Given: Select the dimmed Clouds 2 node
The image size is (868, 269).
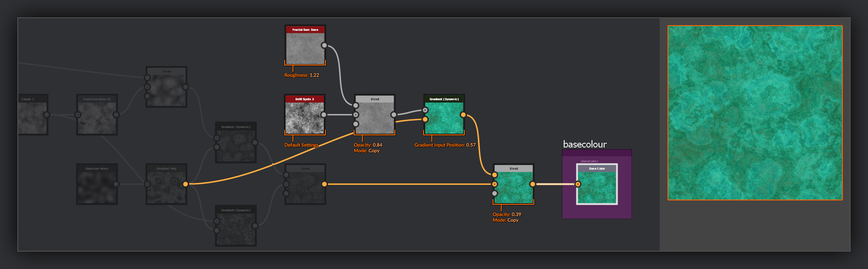Looking at the screenshot, I should [x=33, y=115].
